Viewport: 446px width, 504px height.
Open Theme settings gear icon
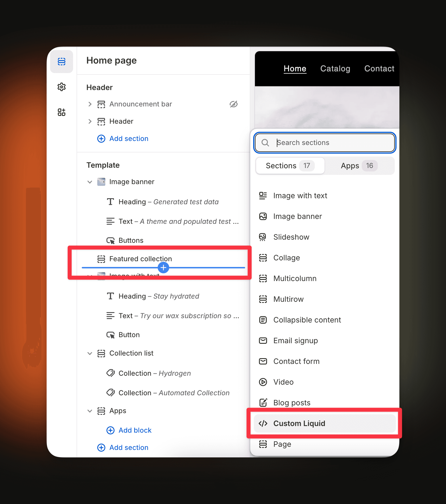(x=62, y=87)
